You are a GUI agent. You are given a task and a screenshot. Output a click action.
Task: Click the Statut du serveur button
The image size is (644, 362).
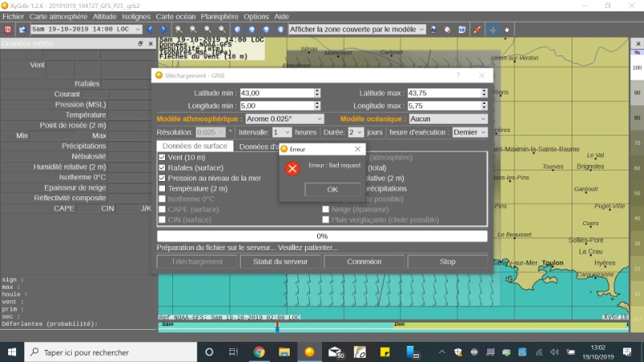point(280,261)
